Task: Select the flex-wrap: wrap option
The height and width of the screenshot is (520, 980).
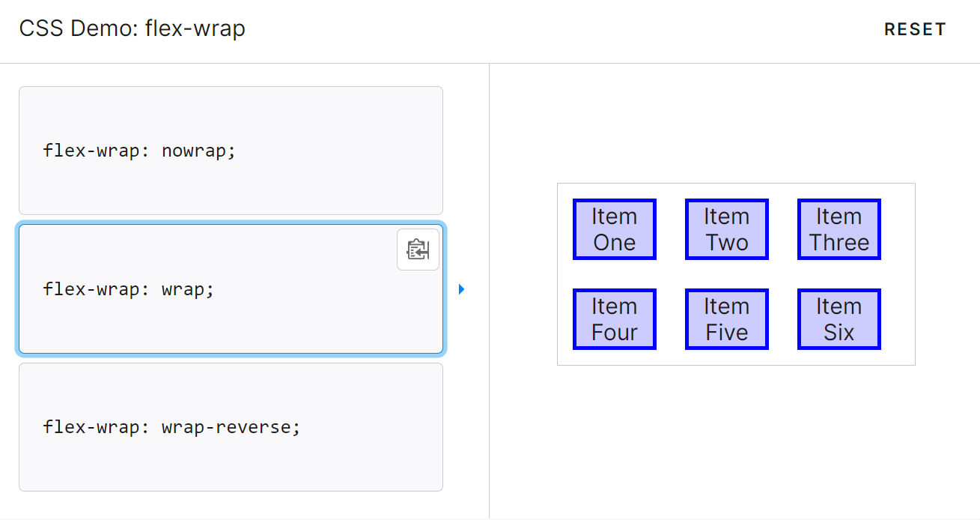Action: (231, 288)
